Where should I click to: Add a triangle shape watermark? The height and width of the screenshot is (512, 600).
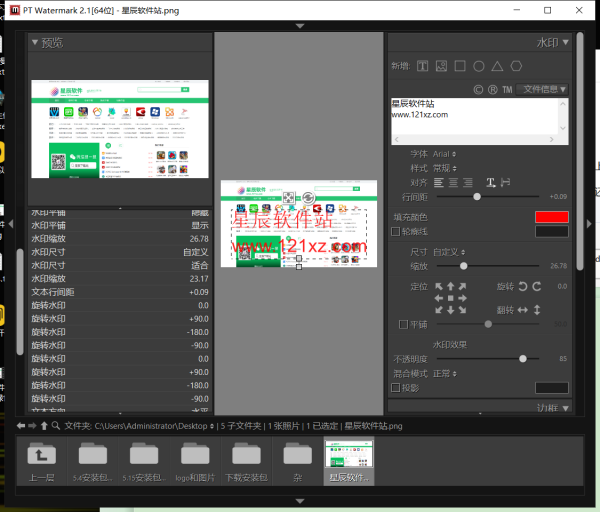click(497, 66)
